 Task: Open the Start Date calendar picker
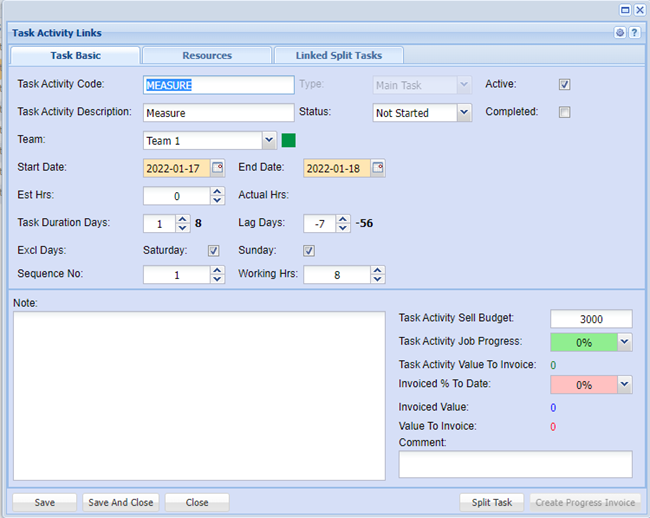(x=218, y=168)
